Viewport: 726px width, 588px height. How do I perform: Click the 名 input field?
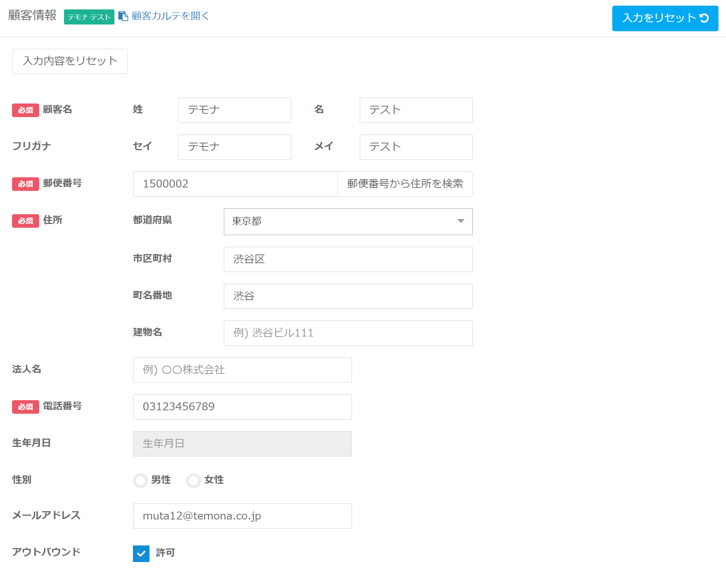coord(416,110)
